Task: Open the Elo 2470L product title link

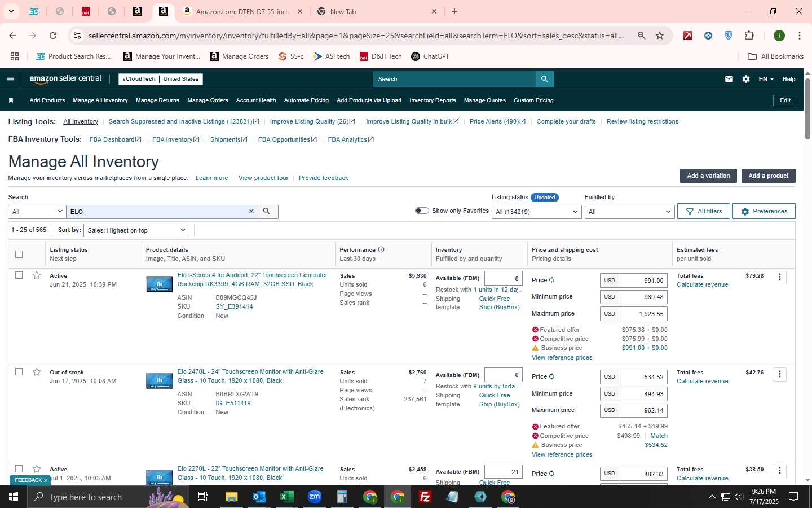Action: coord(250,376)
